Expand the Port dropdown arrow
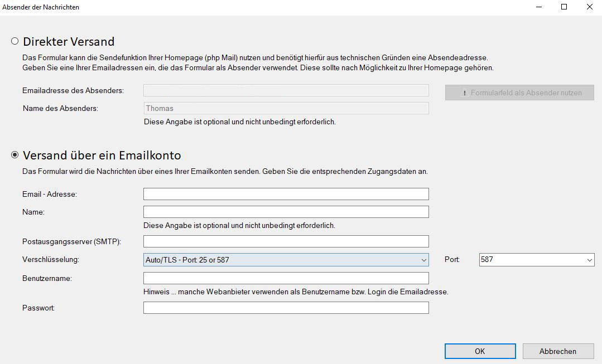This screenshot has height=364, width=602. (x=590, y=260)
